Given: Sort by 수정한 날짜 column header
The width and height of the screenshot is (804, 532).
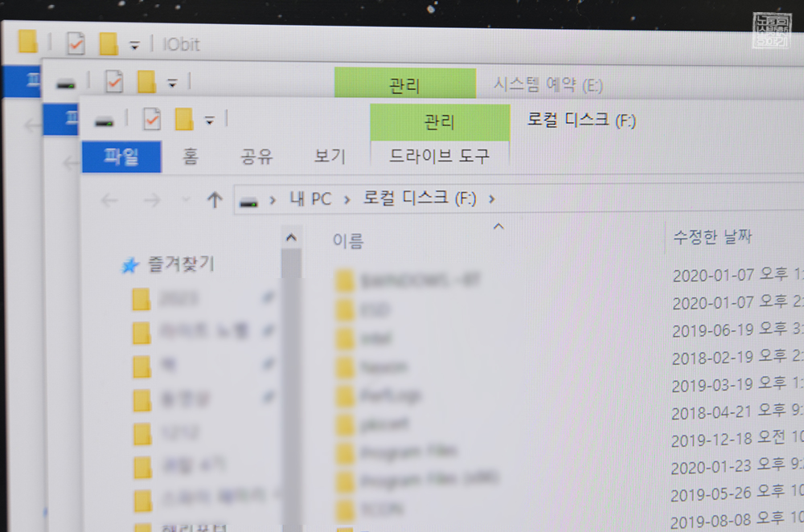Looking at the screenshot, I should (712, 237).
